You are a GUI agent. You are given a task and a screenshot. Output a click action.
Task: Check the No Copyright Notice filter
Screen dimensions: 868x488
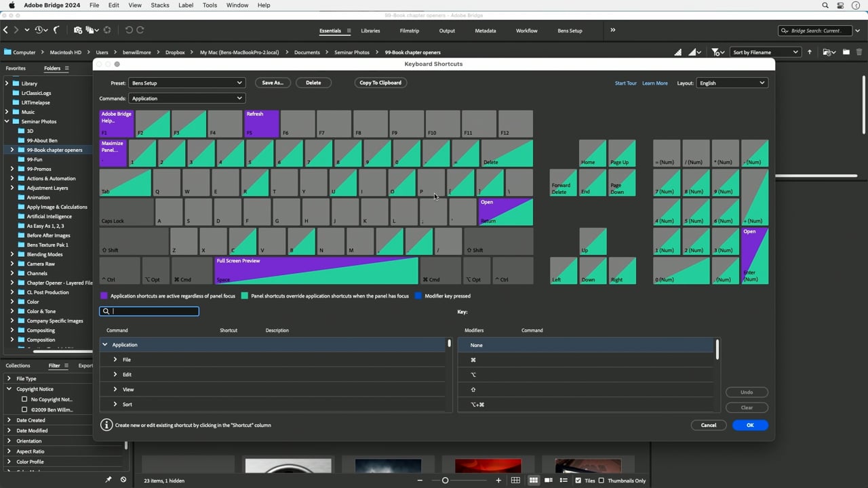tap(24, 399)
